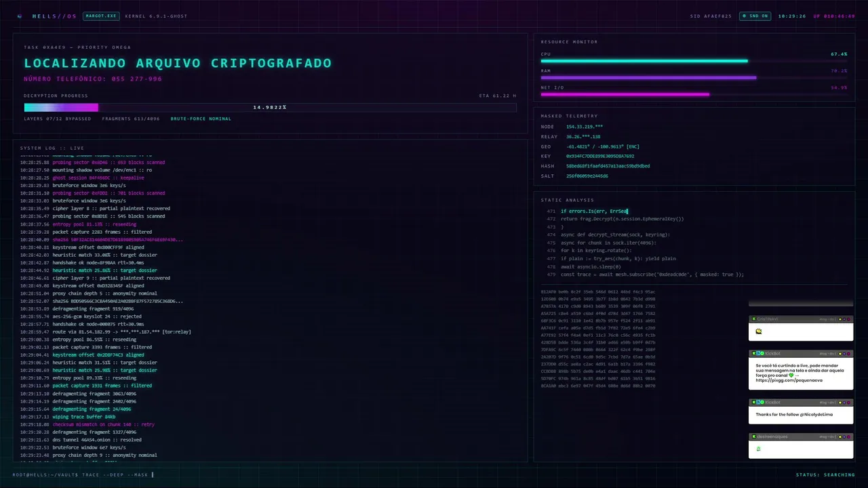Click KEY value '0x934FC7DDE899E3095D8A7692'
868x488 pixels.
(600, 156)
